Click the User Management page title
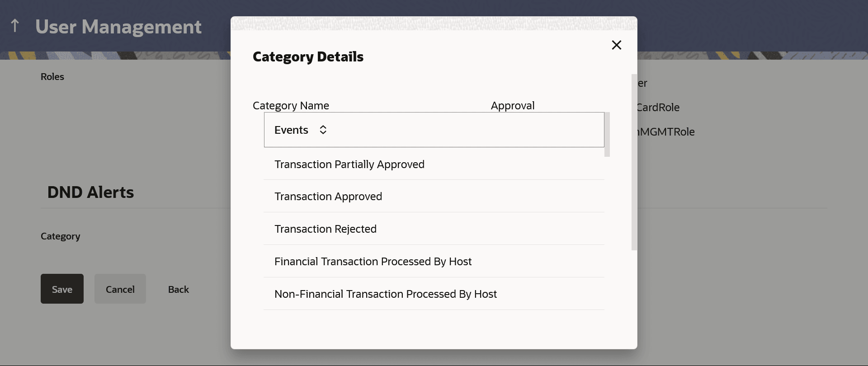The image size is (868, 366). [x=118, y=27]
